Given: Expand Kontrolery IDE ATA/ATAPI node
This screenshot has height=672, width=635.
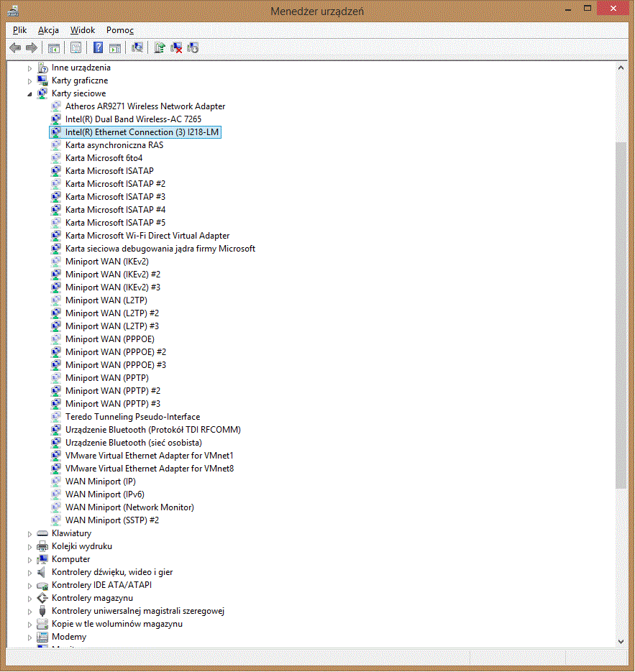Looking at the screenshot, I should [x=29, y=586].
